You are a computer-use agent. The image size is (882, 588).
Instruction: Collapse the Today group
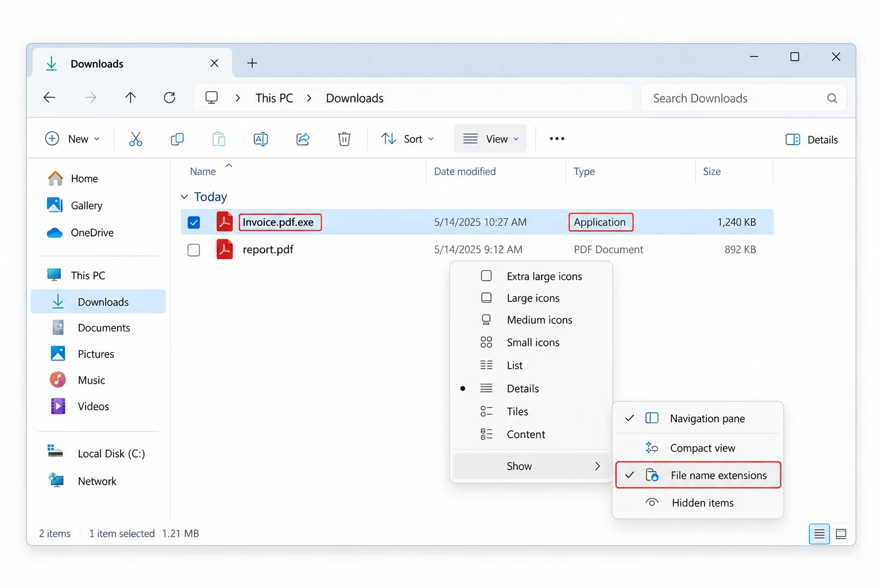tap(184, 197)
